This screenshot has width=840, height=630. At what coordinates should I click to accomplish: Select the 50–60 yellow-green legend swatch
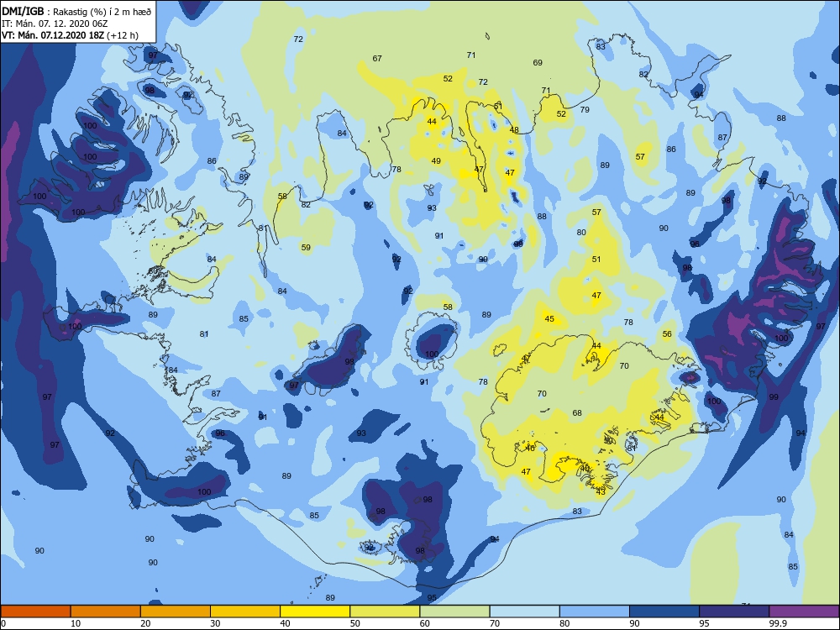pos(385,612)
